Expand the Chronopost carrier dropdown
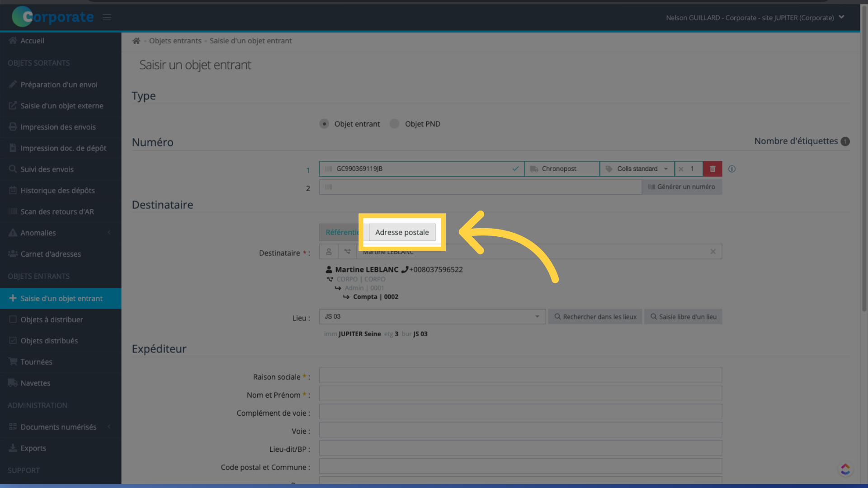Screen dimensions: 868x488 coord(563,169)
